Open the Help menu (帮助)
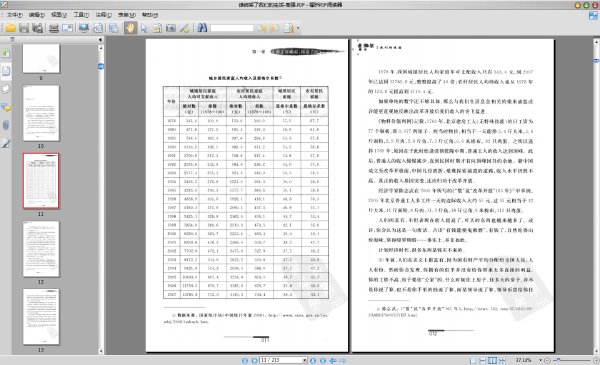This screenshot has width=600, height=365. tap(150, 15)
